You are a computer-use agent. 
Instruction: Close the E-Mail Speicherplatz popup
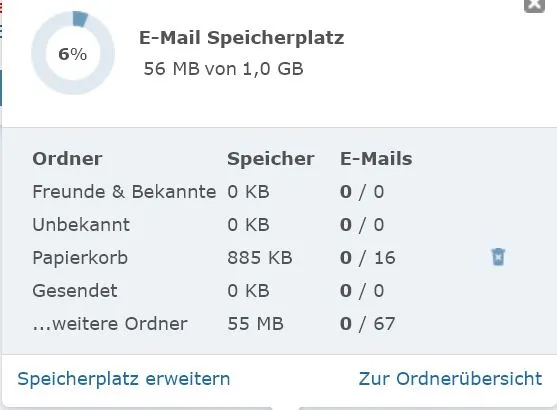534,5
